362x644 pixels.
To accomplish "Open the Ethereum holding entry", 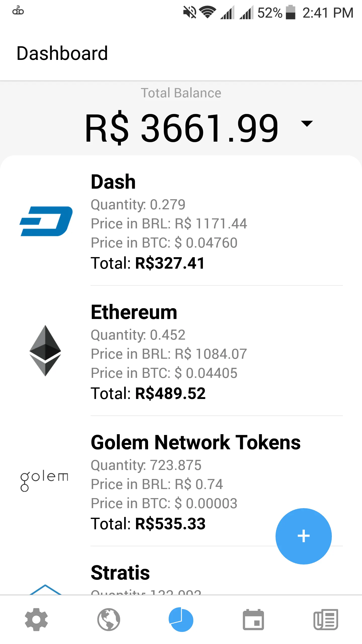I will pyautogui.click(x=181, y=351).
